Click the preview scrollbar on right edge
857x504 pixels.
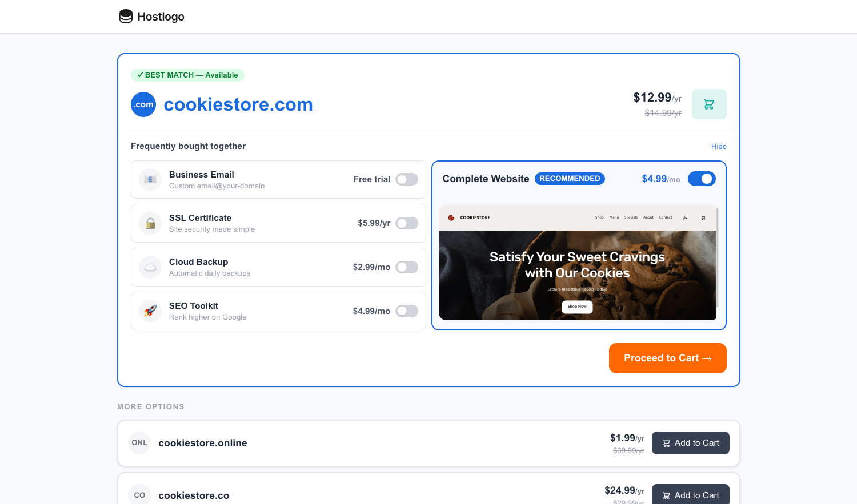pyautogui.click(x=718, y=257)
